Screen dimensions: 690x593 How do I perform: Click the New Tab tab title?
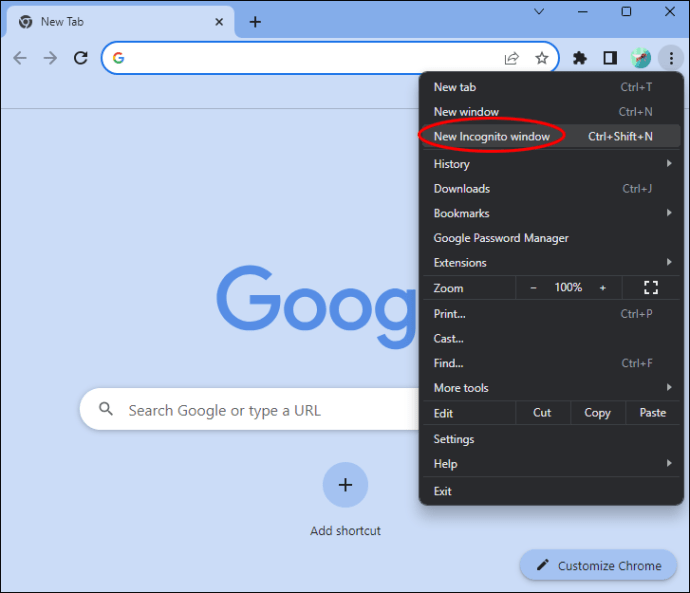[62, 22]
